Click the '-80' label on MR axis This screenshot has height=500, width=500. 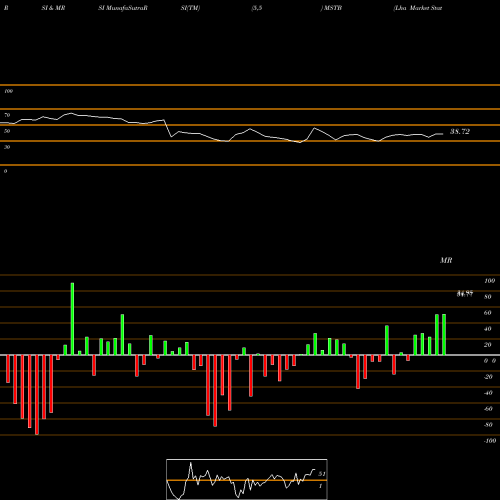point(488,425)
